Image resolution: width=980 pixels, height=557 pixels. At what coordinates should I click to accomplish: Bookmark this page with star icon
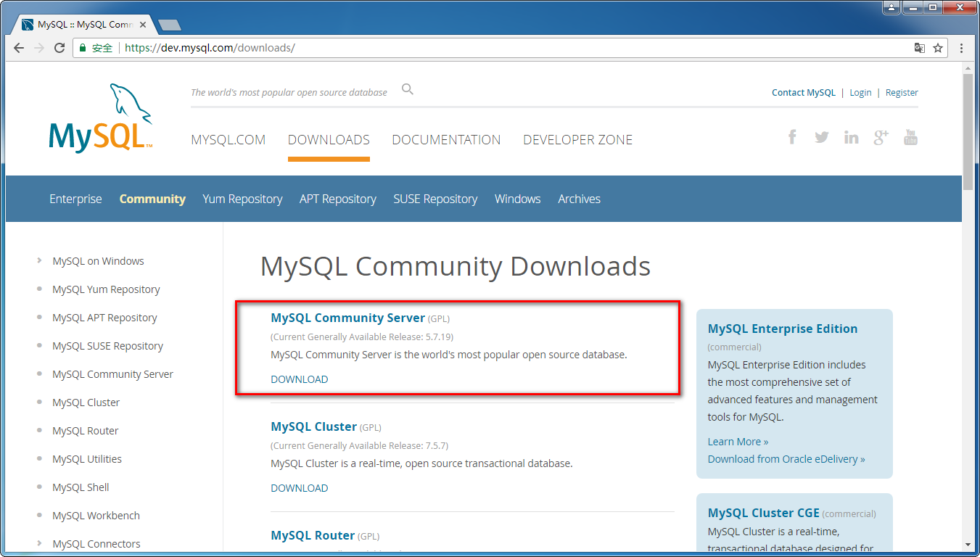[x=938, y=48]
